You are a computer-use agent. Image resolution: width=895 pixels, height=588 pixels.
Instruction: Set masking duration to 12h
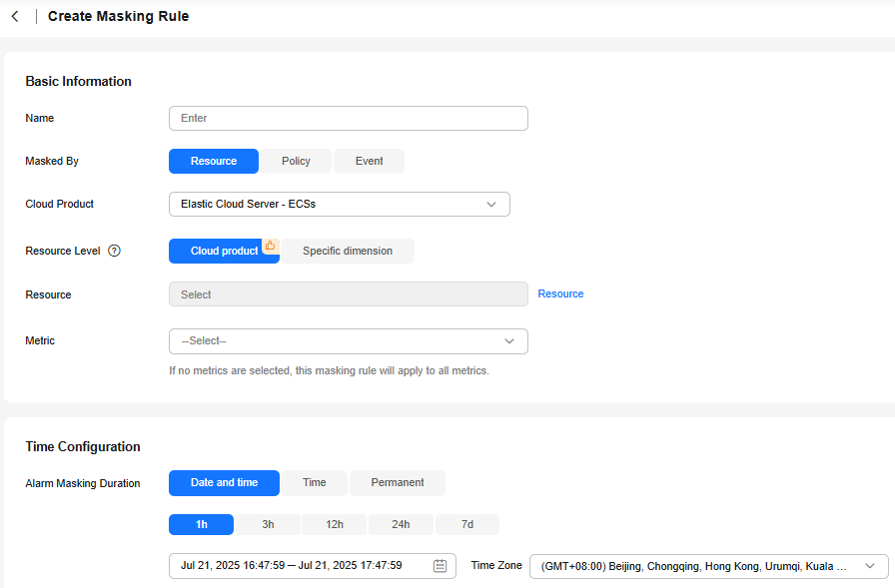(x=335, y=525)
